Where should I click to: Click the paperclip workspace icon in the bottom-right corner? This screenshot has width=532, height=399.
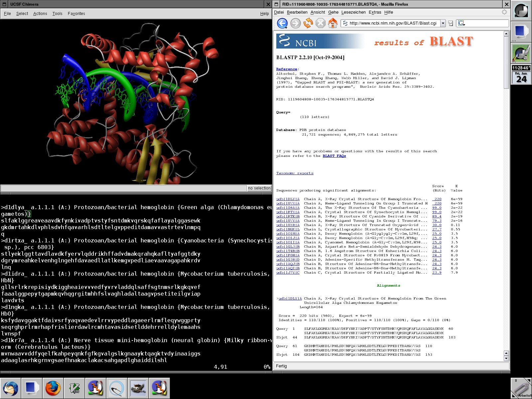(521, 388)
